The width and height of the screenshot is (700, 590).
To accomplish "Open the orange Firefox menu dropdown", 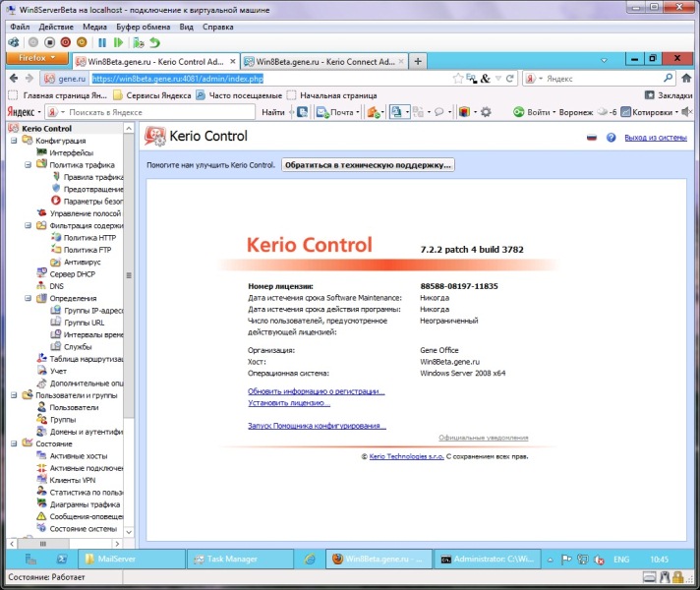I will tap(39, 60).
